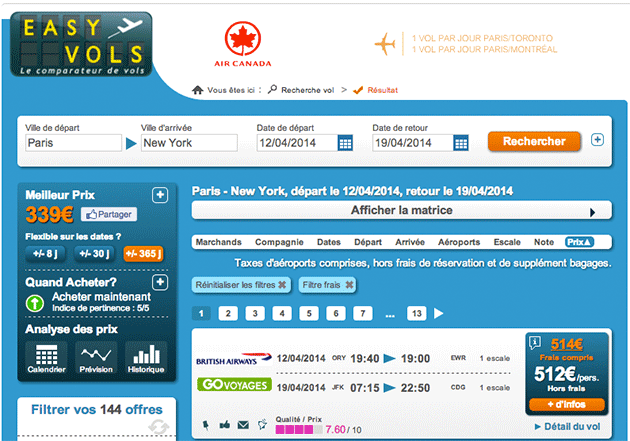Sort by Marchands

click(219, 242)
